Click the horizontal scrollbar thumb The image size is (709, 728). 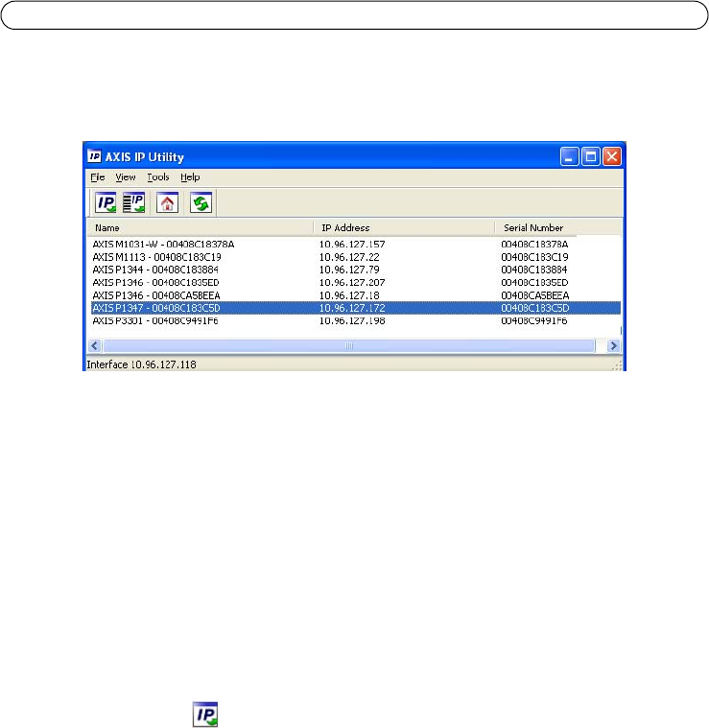point(349,346)
